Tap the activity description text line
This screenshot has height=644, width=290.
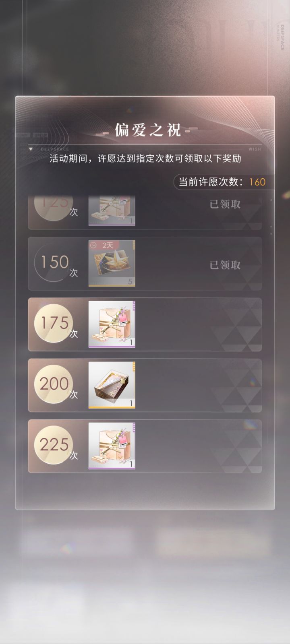[145, 159]
